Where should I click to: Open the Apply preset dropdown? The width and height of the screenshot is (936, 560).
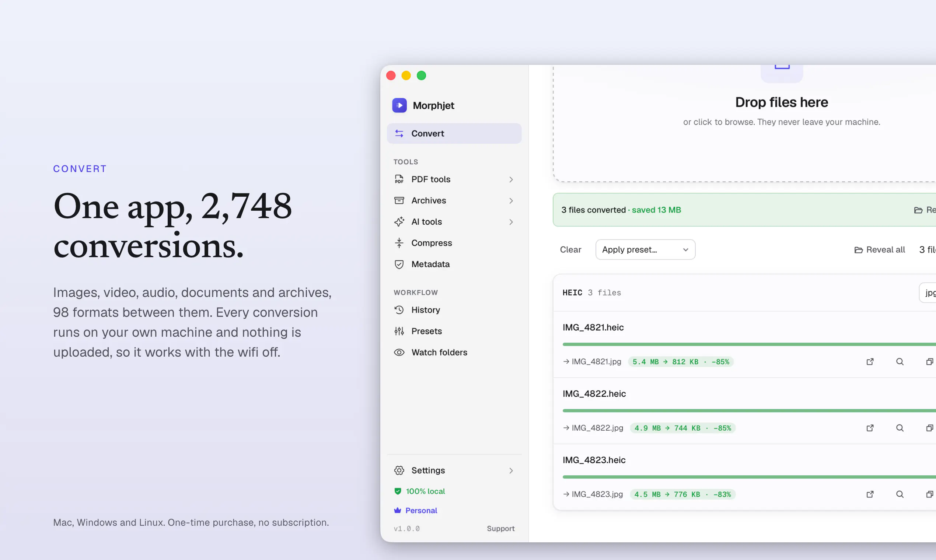[x=645, y=249]
